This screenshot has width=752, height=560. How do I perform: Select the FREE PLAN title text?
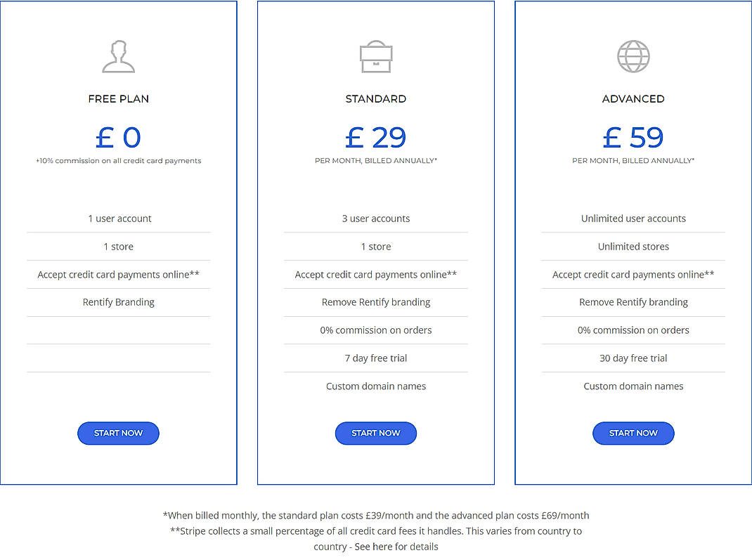118,99
